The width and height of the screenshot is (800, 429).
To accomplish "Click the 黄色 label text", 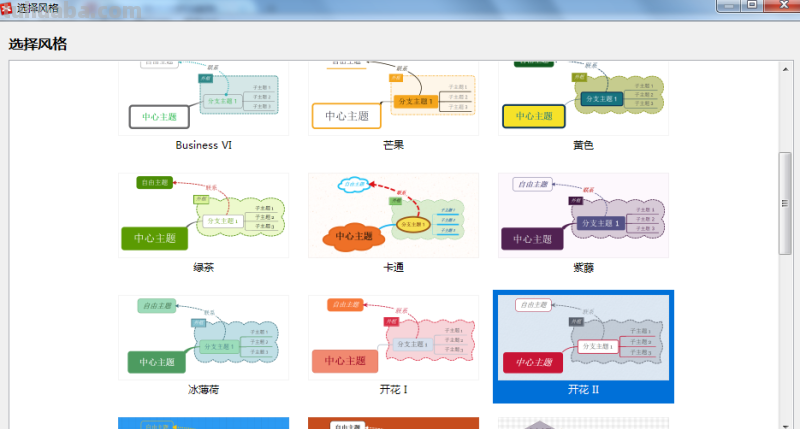I will pyautogui.click(x=583, y=145).
